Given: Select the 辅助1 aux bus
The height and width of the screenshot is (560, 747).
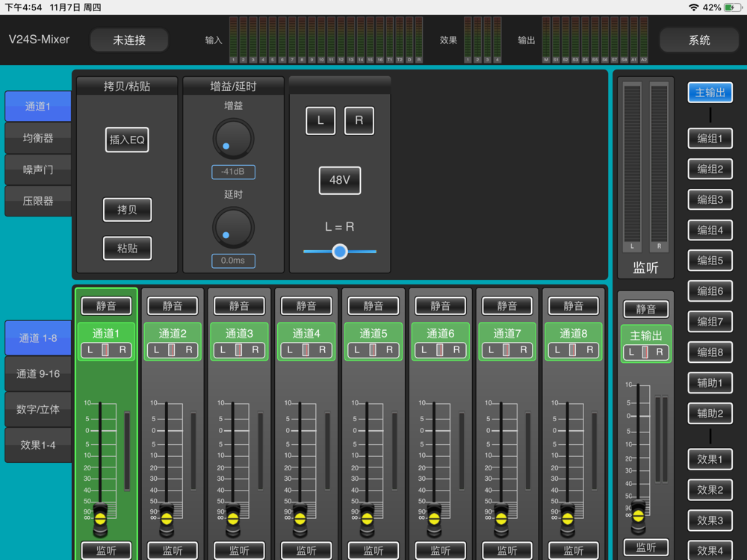Looking at the screenshot, I should click(x=710, y=383).
